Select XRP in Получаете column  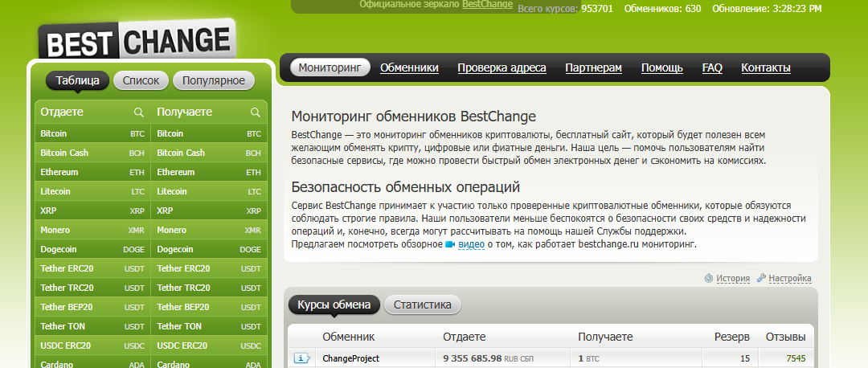tap(209, 211)
